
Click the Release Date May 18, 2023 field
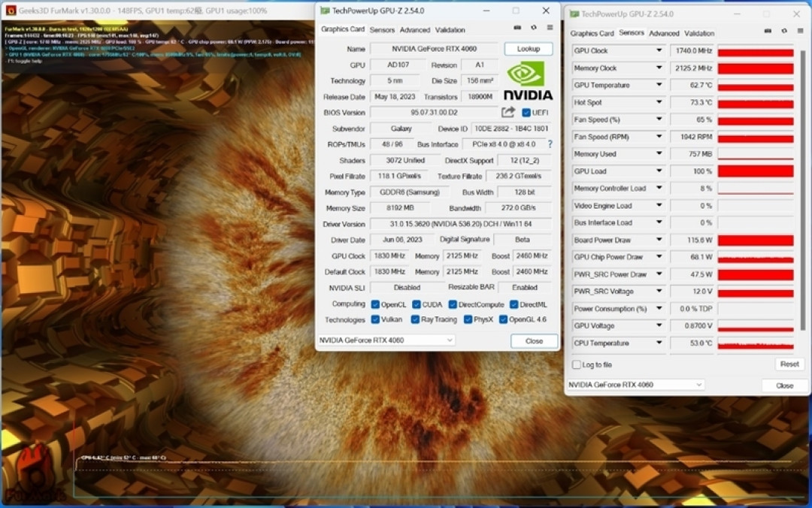pos(395,96)
